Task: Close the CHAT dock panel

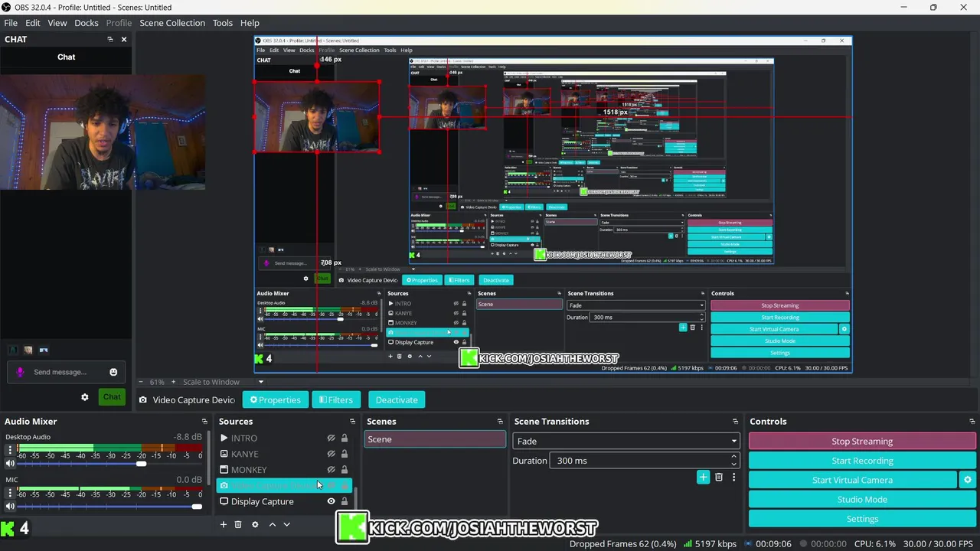Action: (124, 39)
